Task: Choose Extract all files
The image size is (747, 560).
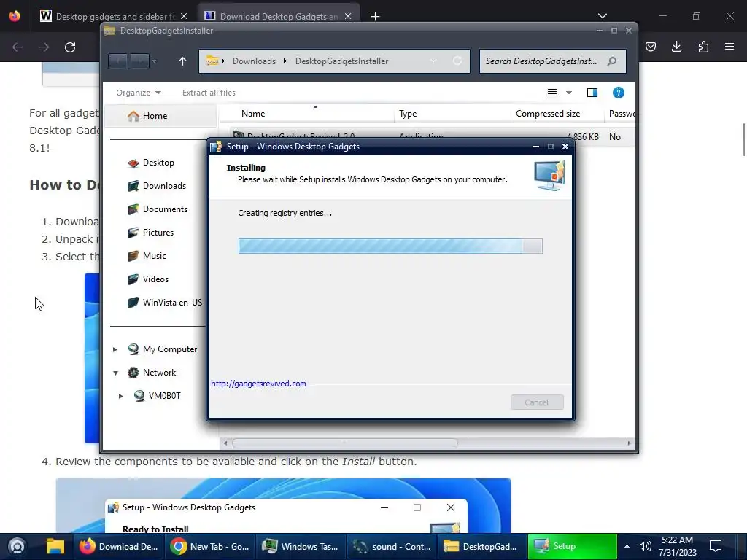Action: tap(209, 93)
